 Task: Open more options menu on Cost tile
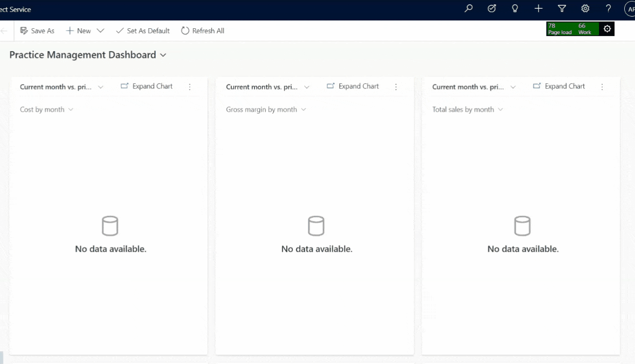190,87
